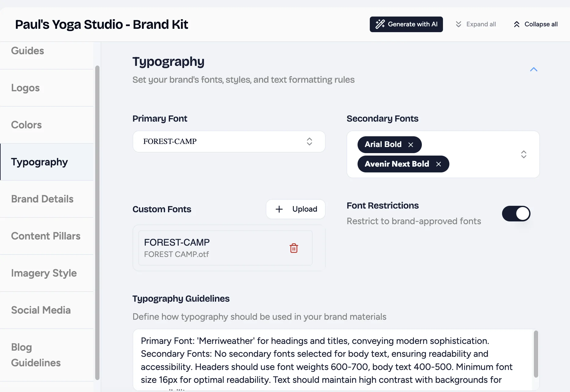Viewport: 570px width, 392px height.
Task: Click the FOREST CAMP.otf file name
Action: [x=177, y=254]
